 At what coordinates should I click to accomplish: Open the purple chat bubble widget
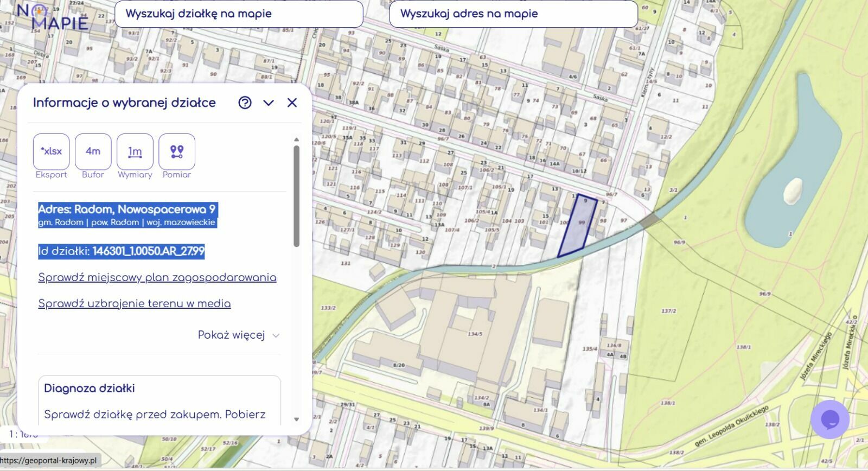point(829,419)
